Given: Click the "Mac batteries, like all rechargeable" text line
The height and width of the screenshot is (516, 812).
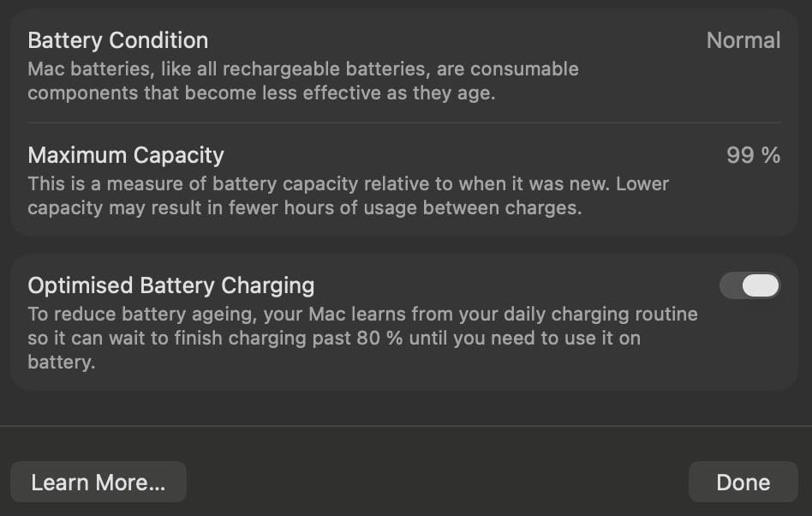Looking at the screenshot, I should 302,69.
